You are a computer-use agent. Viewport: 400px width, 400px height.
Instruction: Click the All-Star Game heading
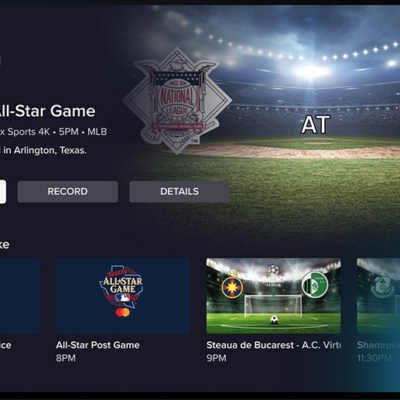point(46,111)
